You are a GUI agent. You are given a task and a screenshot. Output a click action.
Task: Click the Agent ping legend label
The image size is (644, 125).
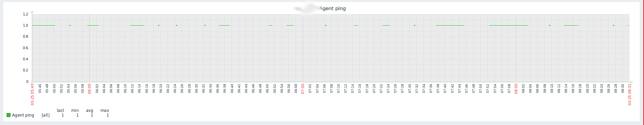click(x=23, y=115)
